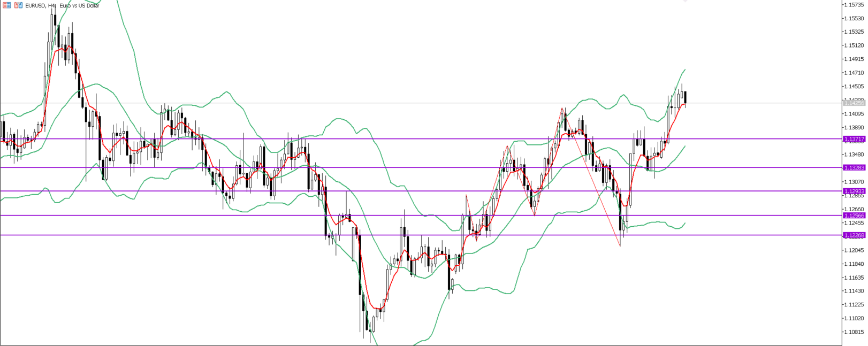Click the gray current price label 1.14256
Screen dimensions: 868x346
(854, 103)
